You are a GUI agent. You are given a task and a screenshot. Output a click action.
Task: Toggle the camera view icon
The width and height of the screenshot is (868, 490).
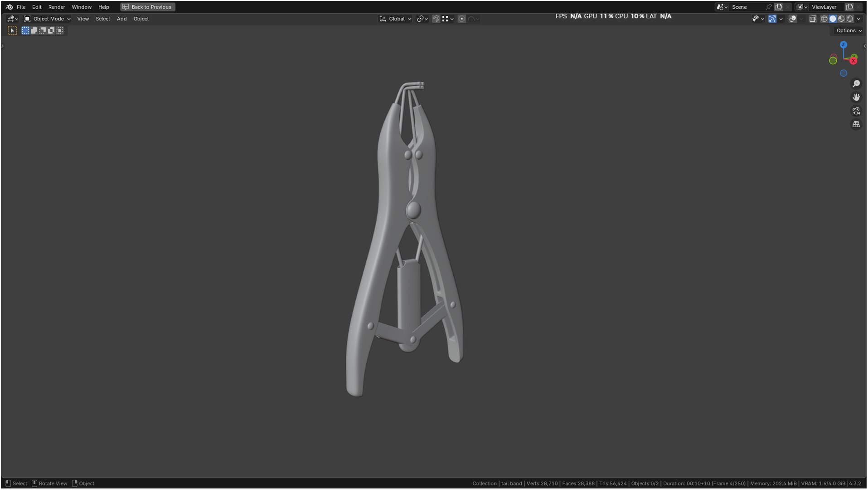pos(856,111)
